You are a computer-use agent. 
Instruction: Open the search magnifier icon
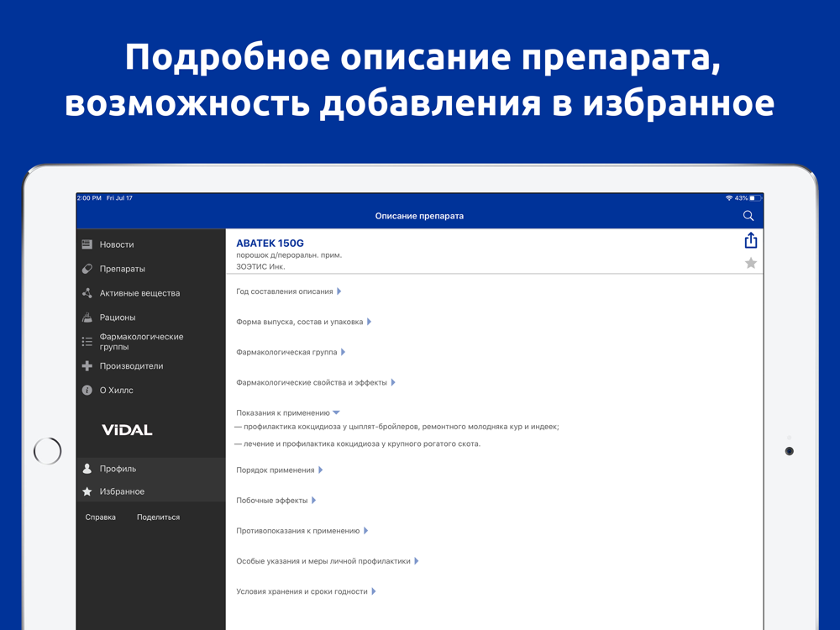(748, 215)
